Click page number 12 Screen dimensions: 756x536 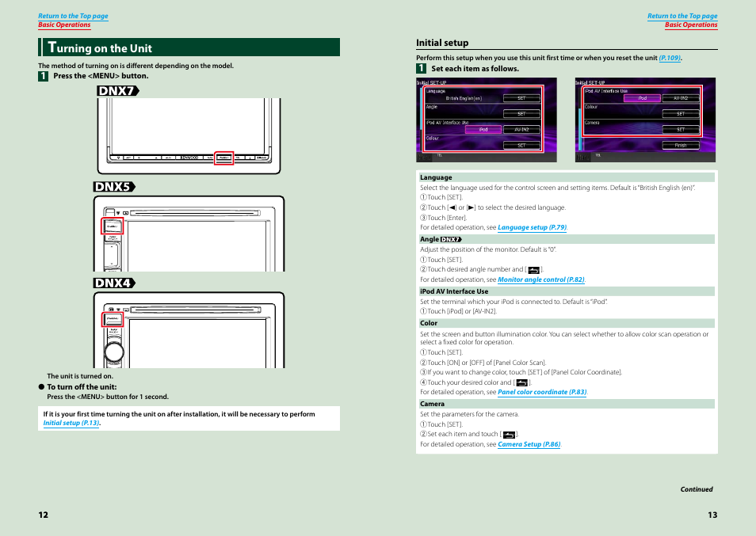tap(44, 515)
